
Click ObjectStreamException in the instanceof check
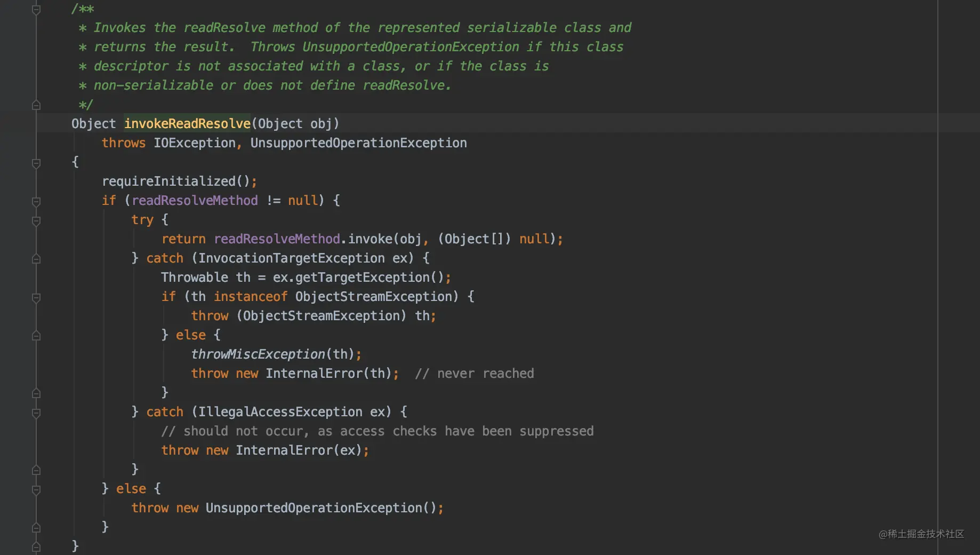tap(374, 297)
